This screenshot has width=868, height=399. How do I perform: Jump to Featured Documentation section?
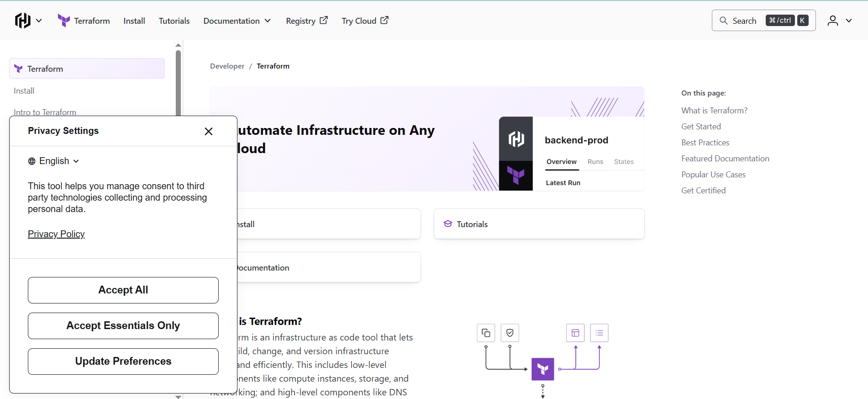[725, 158]
